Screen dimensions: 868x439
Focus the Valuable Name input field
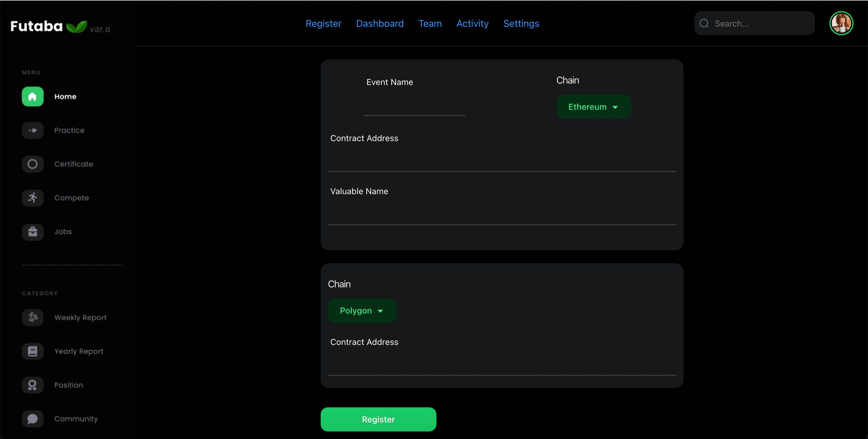coord(502,214)
